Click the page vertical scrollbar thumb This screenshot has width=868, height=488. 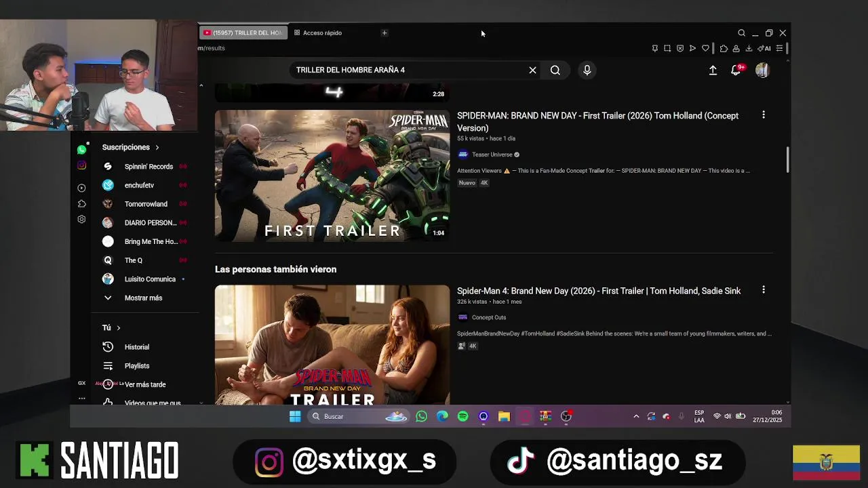click(x=787, y=159)
